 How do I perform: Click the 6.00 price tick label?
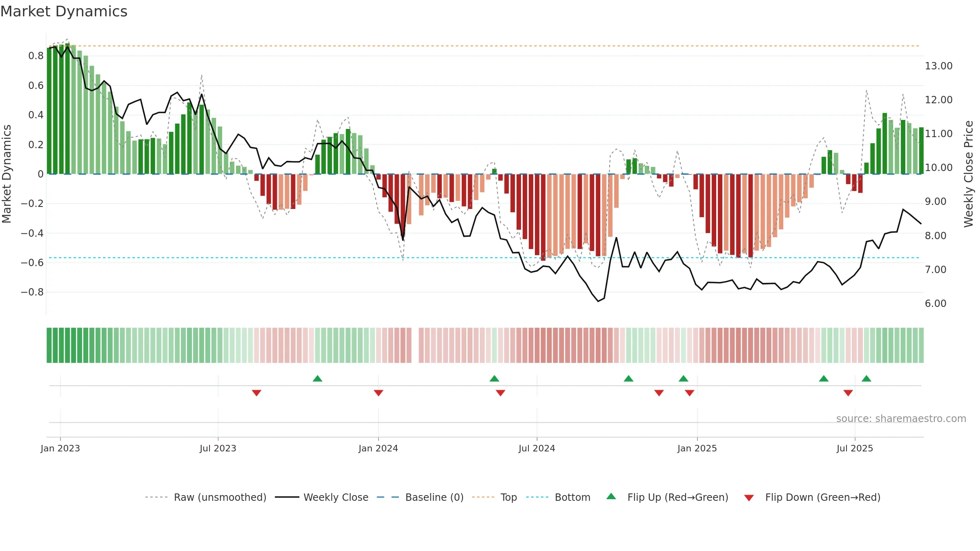coord(935,303)
